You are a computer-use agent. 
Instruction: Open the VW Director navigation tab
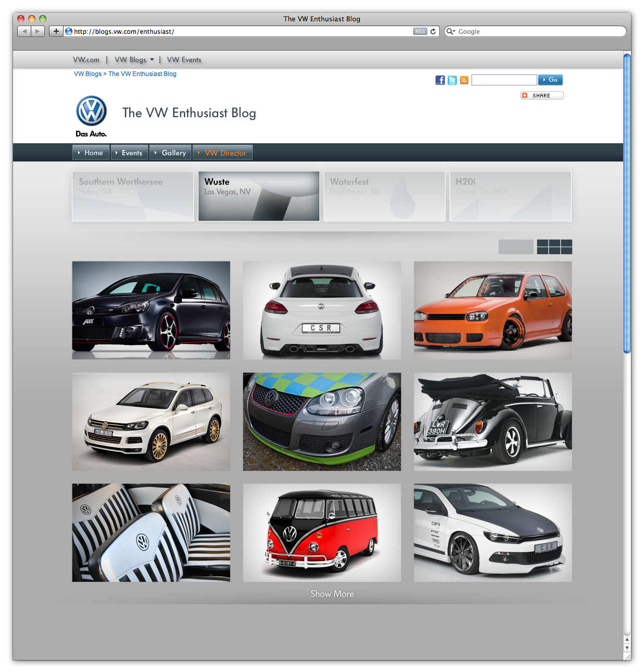pyautogui.click(x=223, y=153)
